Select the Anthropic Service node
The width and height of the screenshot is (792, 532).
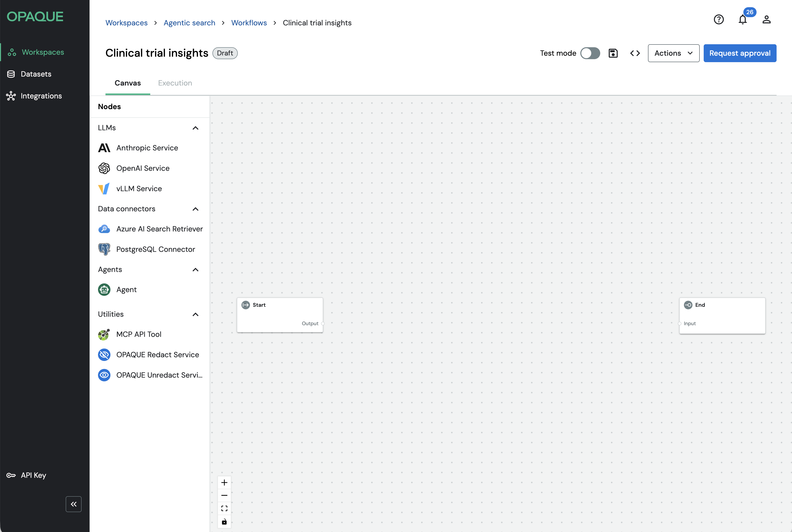point(147,148)
